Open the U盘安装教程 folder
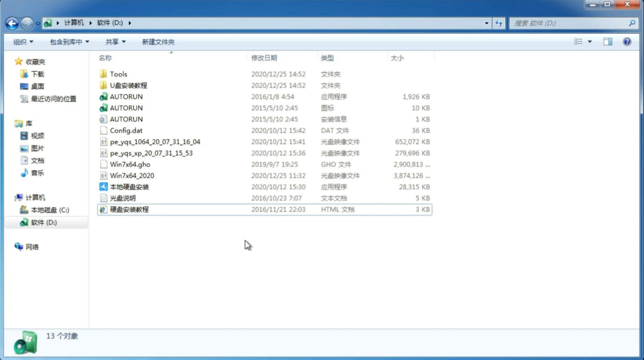Image resolution: width=644 pixels, height=360 pixels. pos(128,85)
